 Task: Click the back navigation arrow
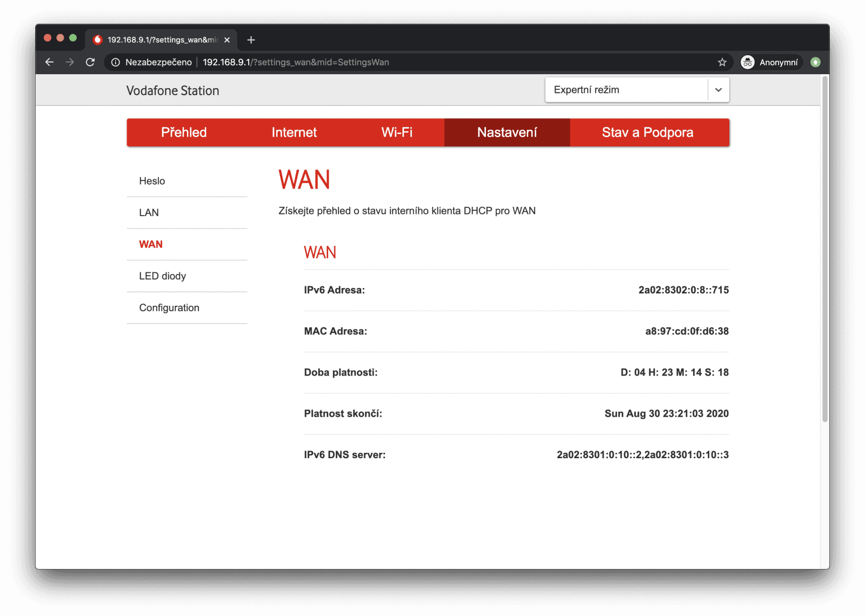click(x=49, y=62)
